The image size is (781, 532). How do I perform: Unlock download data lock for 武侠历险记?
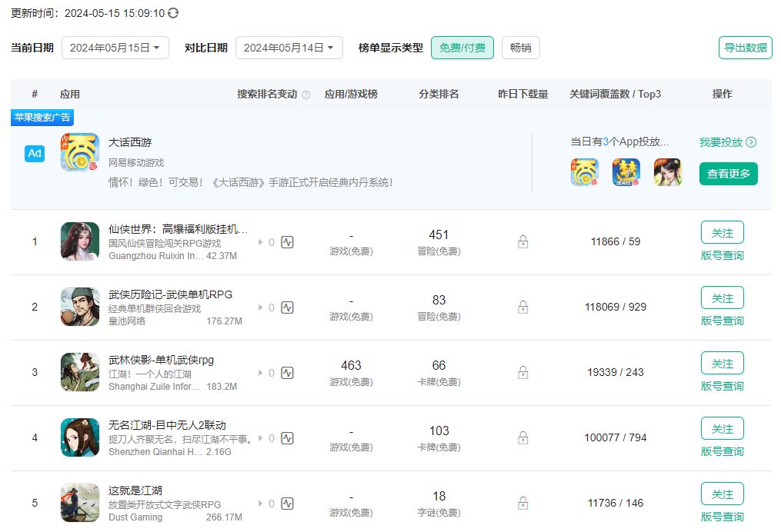click(x=523, y=307)
